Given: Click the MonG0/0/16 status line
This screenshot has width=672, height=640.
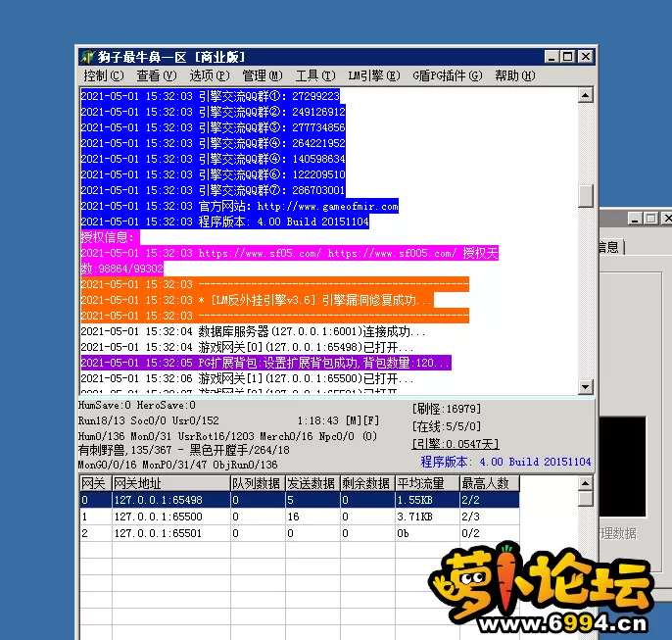Looking at the screenshot, I should [178, 465].
